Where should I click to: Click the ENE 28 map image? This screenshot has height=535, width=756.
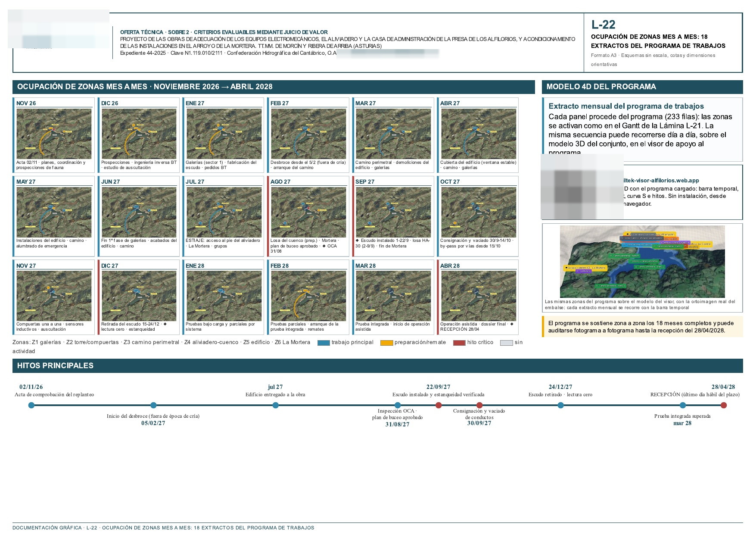click(224, 296)
